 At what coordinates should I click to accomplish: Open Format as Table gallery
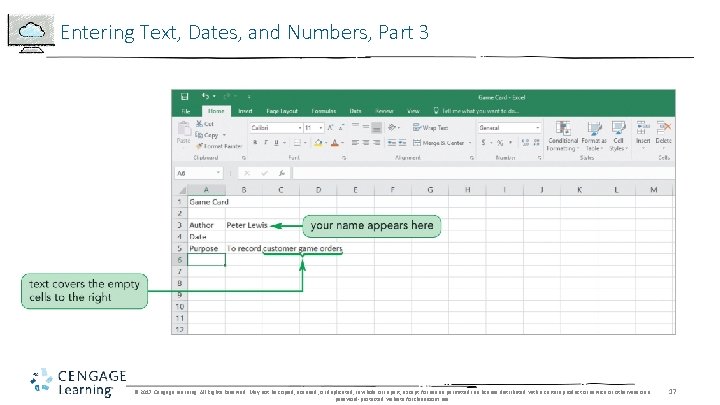pos(594,136)
